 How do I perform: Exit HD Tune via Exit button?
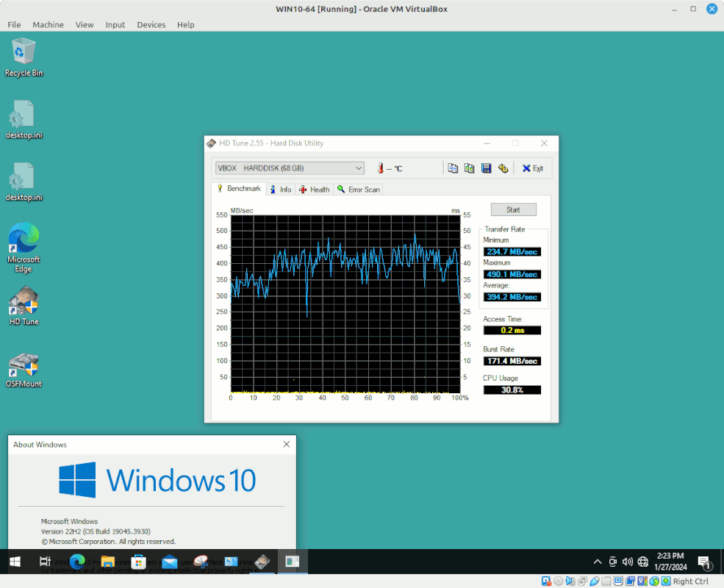click(x=532, y=168)
